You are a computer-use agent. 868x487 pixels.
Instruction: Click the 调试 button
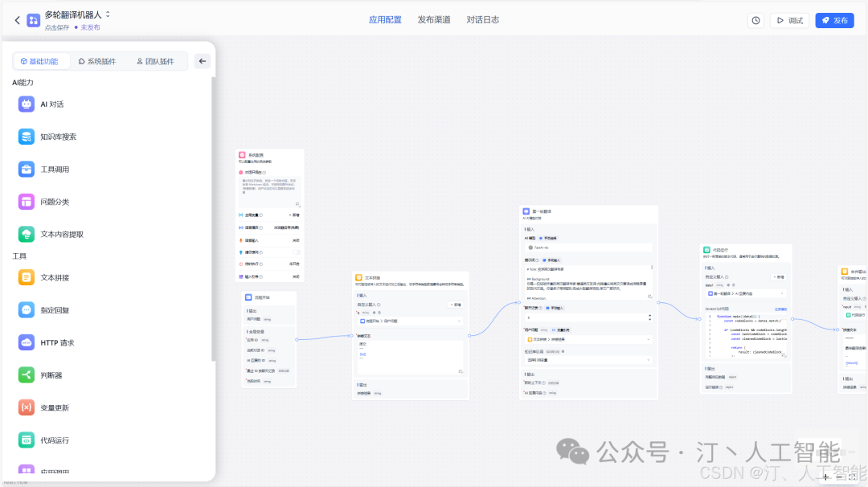pyautogui.click(x=790, y=20)
